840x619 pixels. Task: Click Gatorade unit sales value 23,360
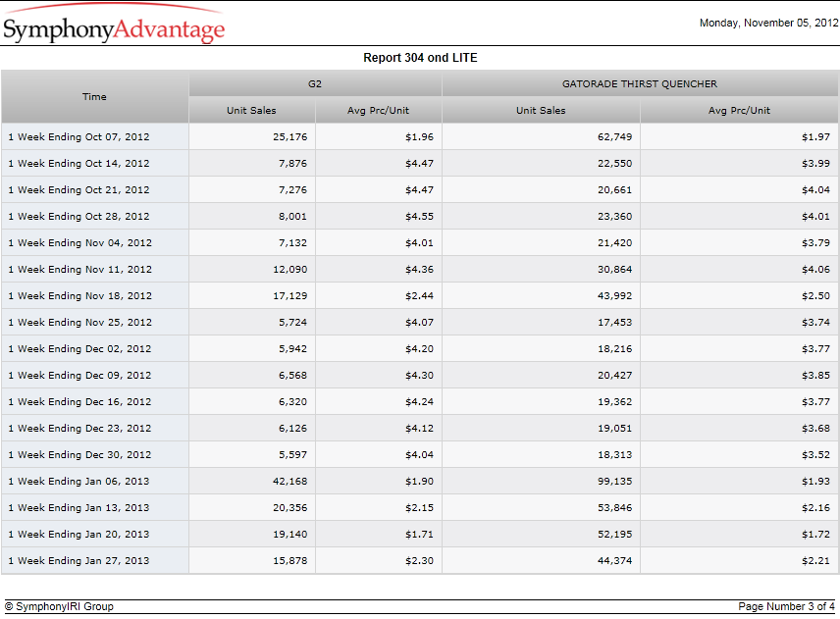614,217
